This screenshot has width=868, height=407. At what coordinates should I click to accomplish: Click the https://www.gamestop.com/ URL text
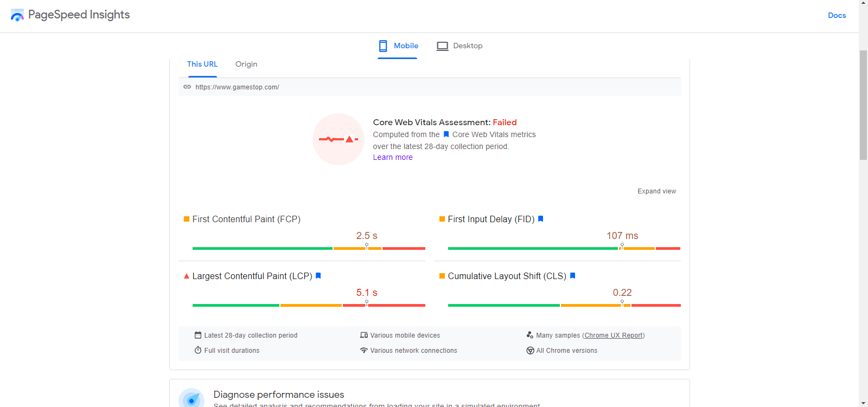click(237, 87)
